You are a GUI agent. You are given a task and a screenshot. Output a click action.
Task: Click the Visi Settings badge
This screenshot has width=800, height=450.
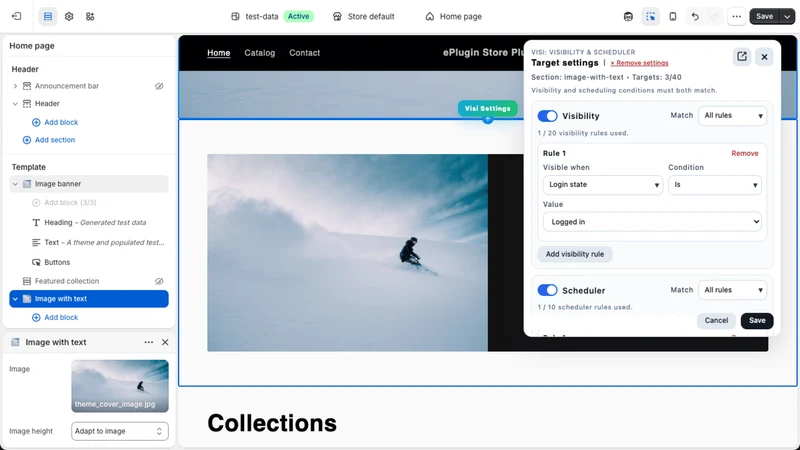[x=487, y=108]
